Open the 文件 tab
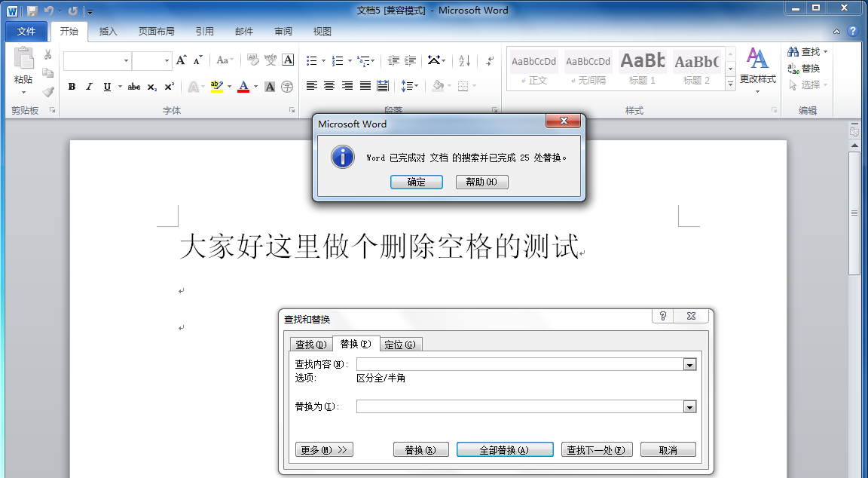The height and width of the screenshot is (478, 868). pyautogui.click(x=26, y=32)
